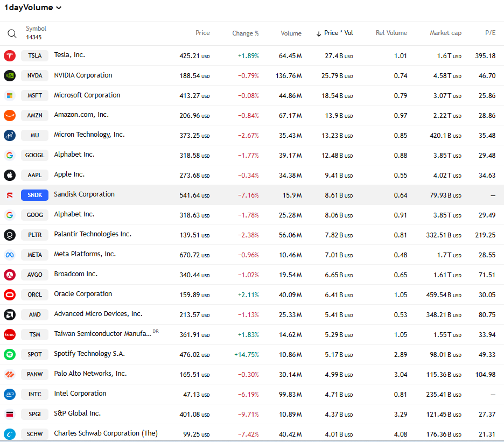
Task: Click the Oracle logo icon
Action: pos(10,295)
